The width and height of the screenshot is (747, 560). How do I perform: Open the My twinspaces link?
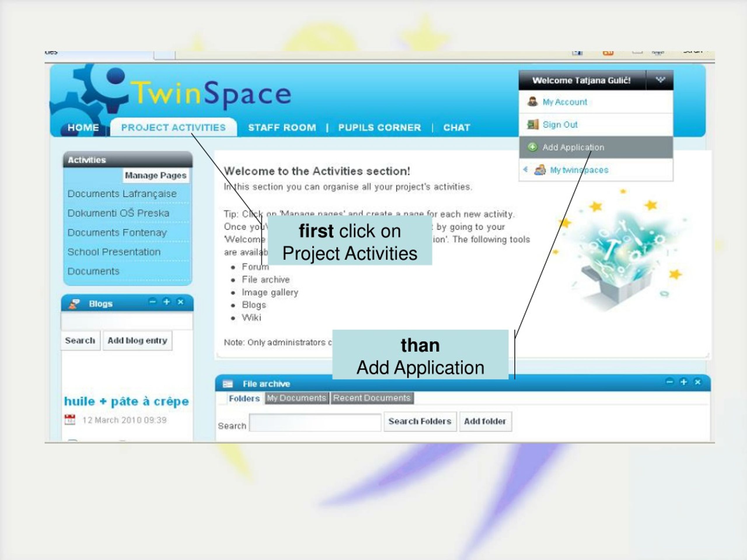point(579,170)
